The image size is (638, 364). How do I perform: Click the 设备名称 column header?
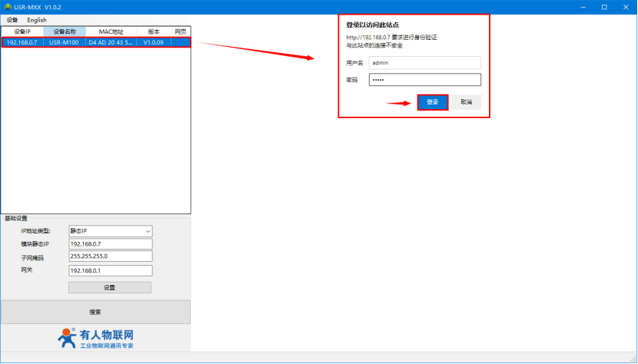coord(65,31)
